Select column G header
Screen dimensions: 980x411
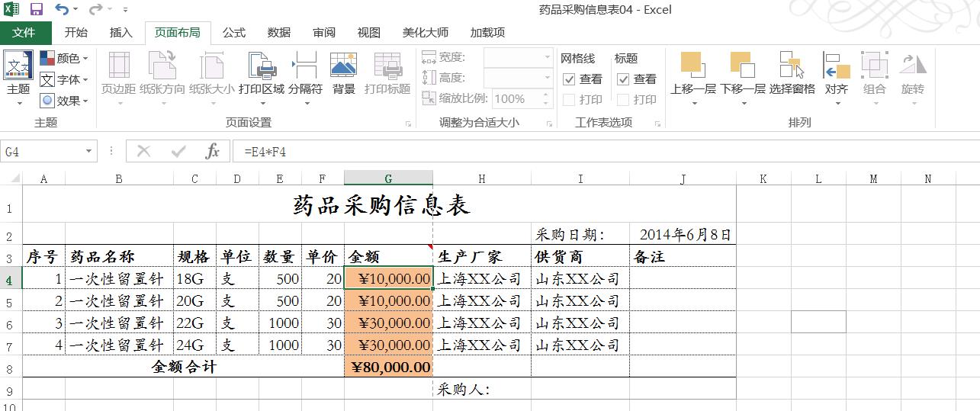pos(388,178)
